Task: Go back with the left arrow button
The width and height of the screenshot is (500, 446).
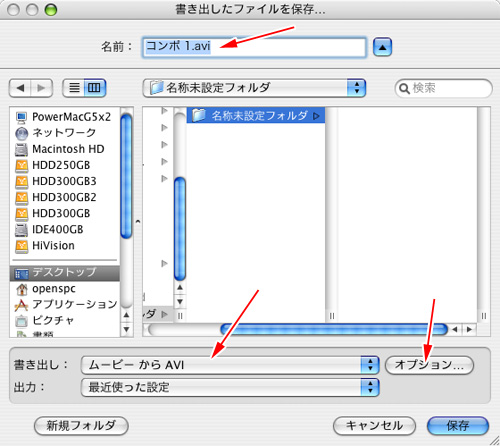Action: 20,88
